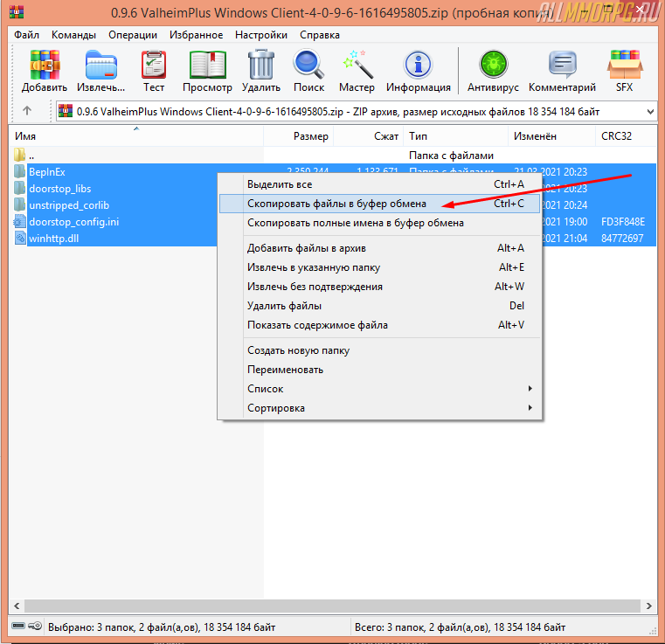Choose Удалить файлы in context menu

click(x=379, y=306)
